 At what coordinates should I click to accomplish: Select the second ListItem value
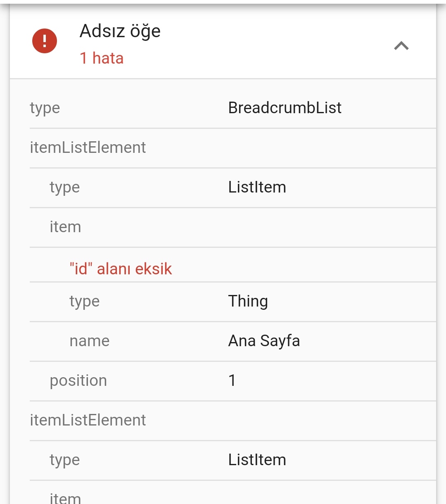tap(257, 460)
